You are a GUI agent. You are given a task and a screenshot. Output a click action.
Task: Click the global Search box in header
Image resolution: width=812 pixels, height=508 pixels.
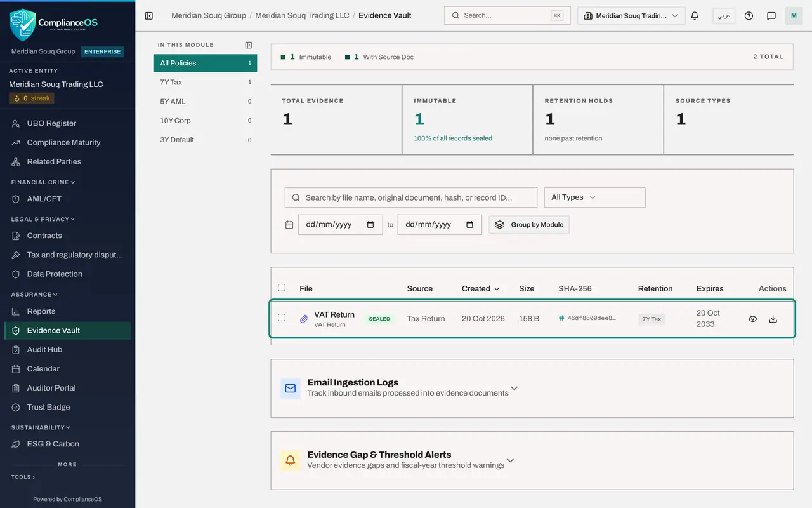tap(507, 16)
